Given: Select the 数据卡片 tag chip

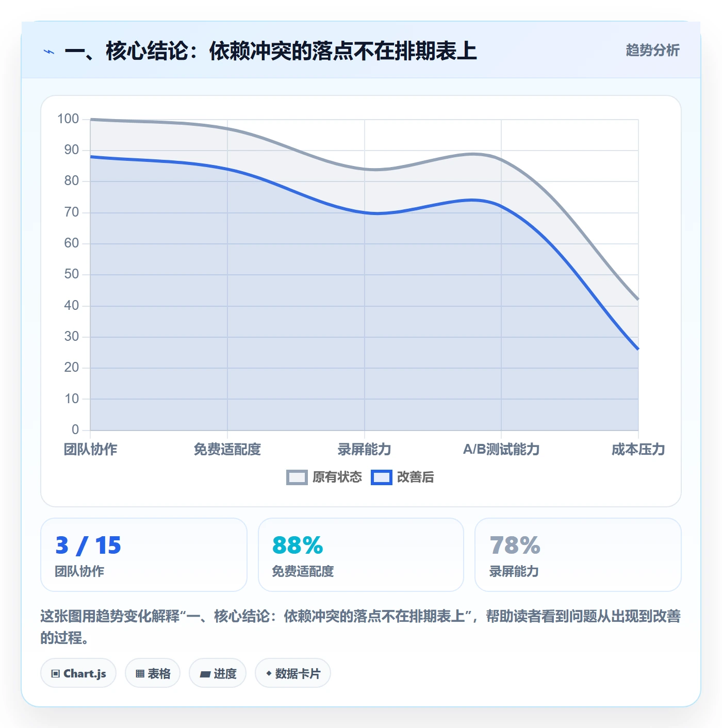Looking at the screenshot, I should (x=293, y=673).
